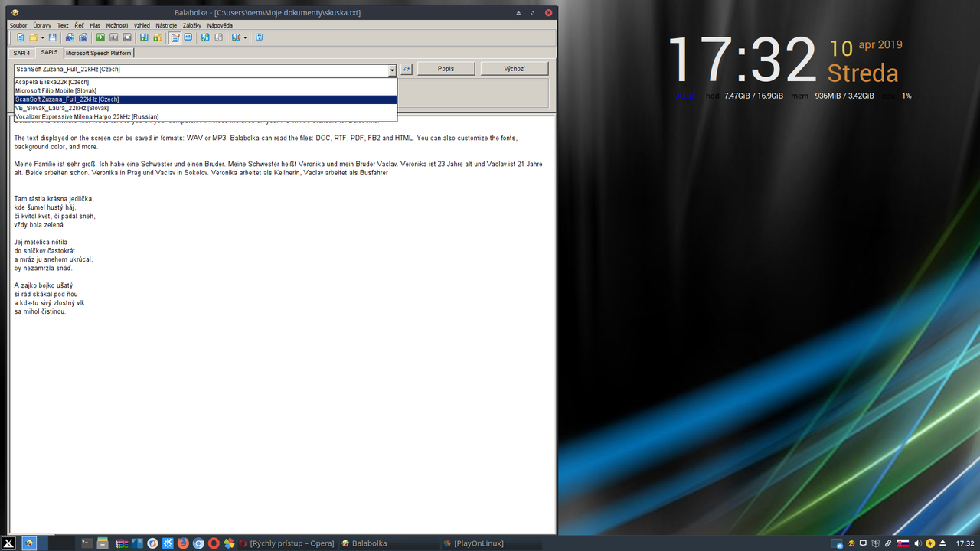Click the terminal icon in taskbar

click(x=87, y=543)
